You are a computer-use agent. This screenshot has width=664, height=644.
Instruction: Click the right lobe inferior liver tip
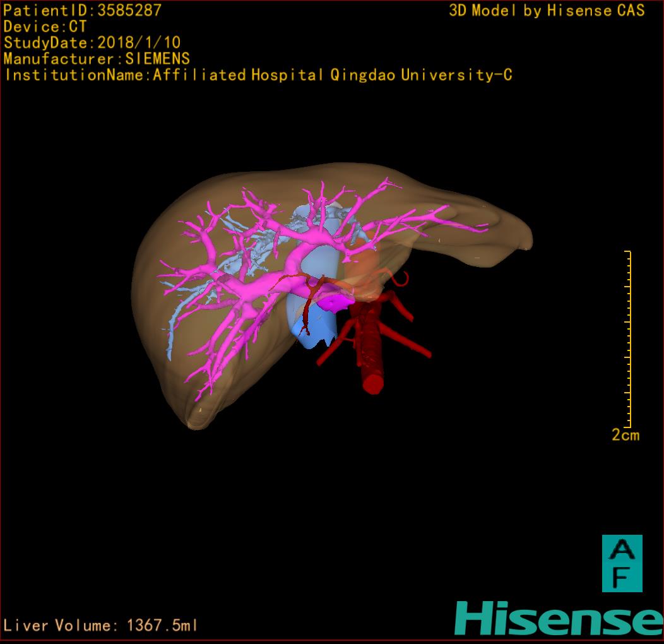tap(197, 420)
